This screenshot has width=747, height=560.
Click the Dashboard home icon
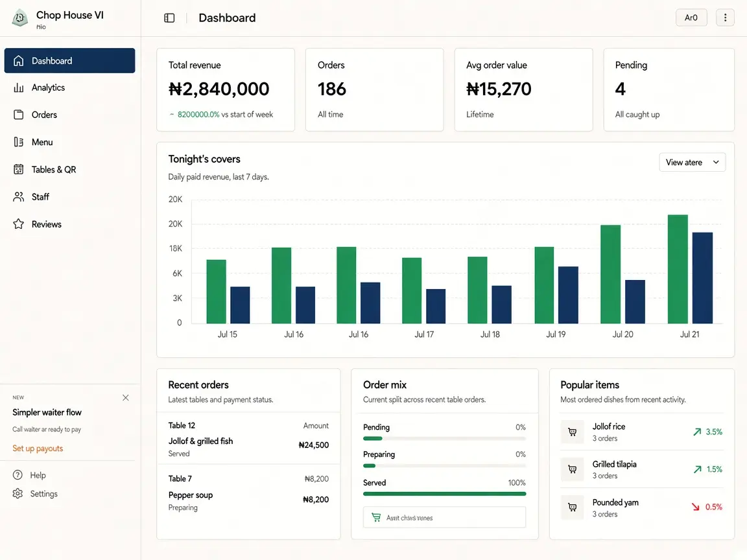pos(19,60)
